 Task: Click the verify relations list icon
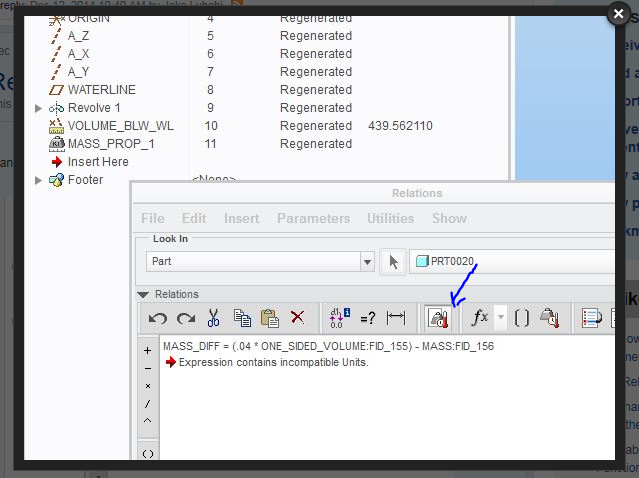592,318
